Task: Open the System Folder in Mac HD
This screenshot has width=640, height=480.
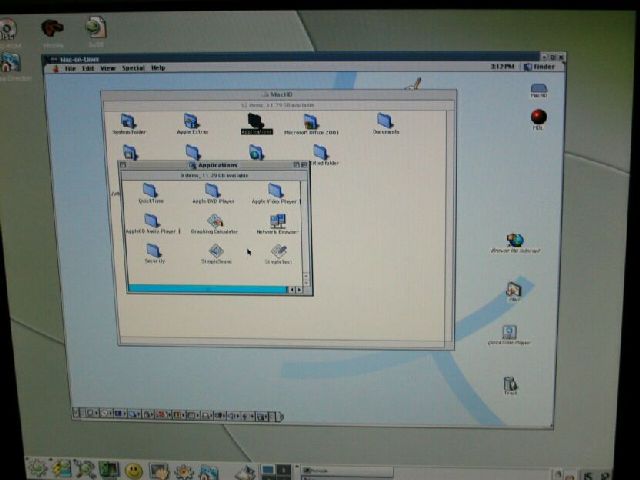Action: [x=129, y=122]
